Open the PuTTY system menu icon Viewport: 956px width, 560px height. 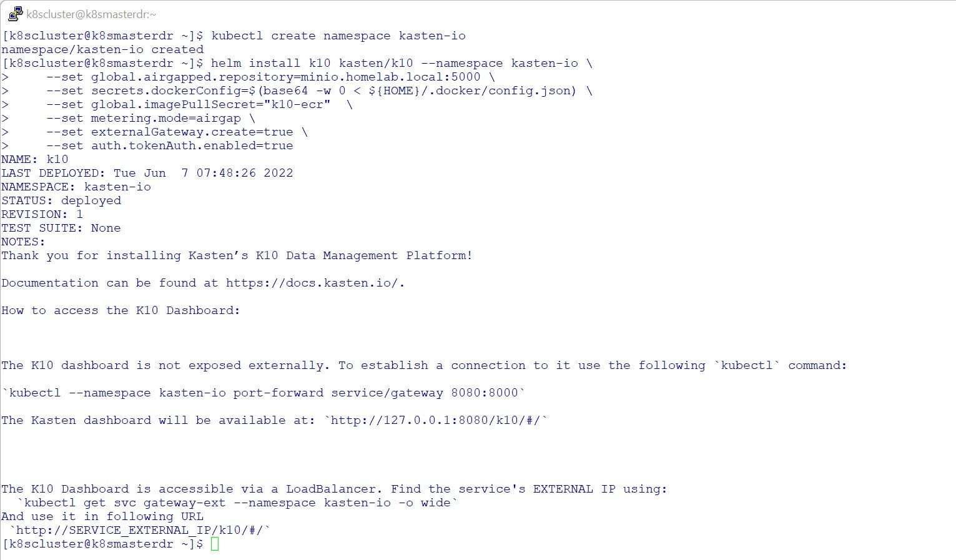click(x=15, y=14)
